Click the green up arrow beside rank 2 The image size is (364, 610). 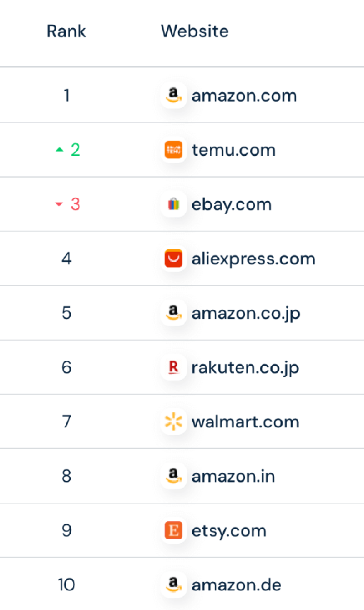tap(59, 150)
